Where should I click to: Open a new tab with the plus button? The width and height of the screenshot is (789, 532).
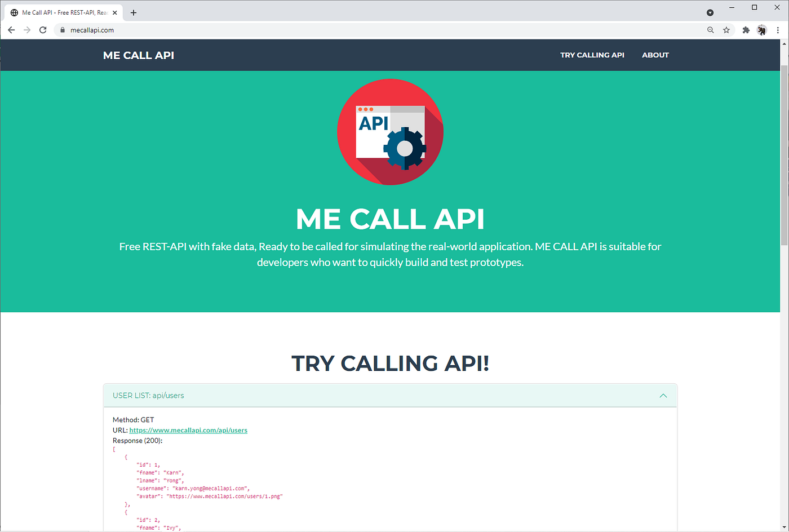pos(134,12)
